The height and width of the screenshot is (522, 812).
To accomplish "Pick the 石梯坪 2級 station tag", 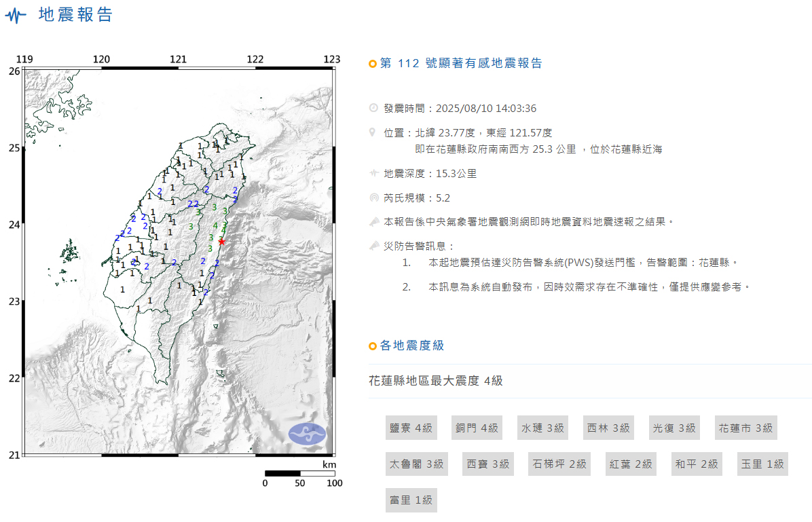I will 559,464.
